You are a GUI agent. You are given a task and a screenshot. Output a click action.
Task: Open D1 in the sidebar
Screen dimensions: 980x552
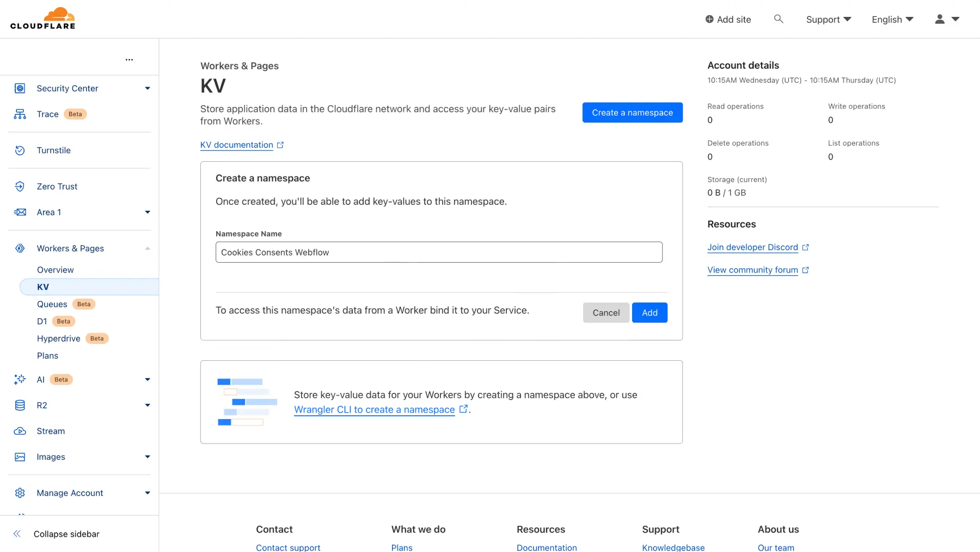click(x=42, y=322)
